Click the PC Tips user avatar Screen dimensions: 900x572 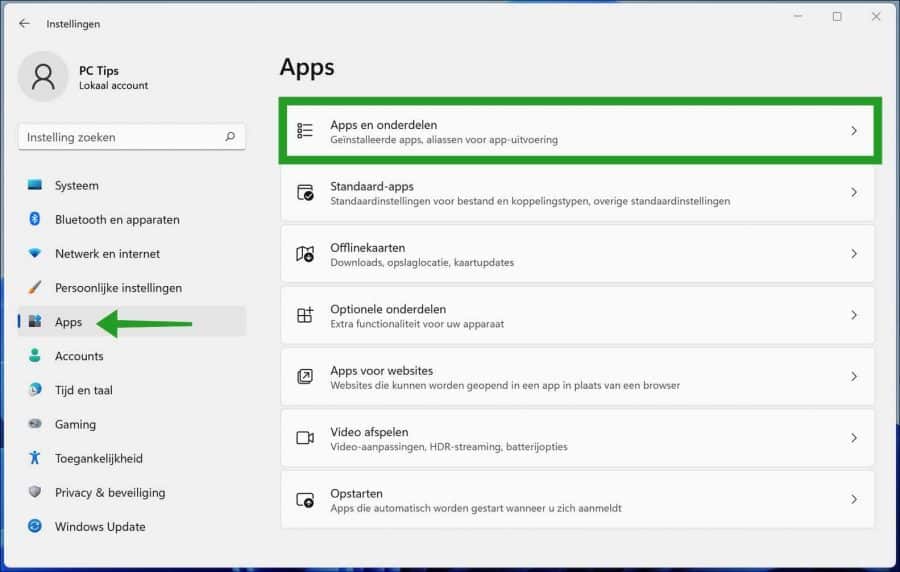tap(43, 76)
